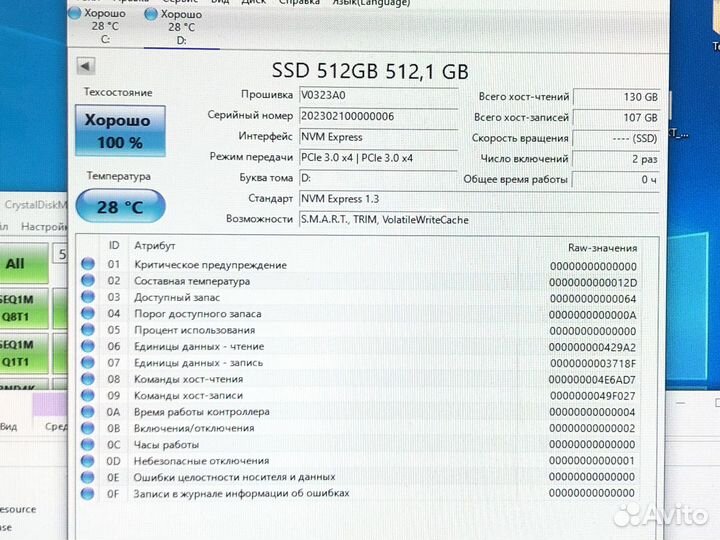
Task: Click Всего хост-записей value 107 GB
Action: coord(617,118)
